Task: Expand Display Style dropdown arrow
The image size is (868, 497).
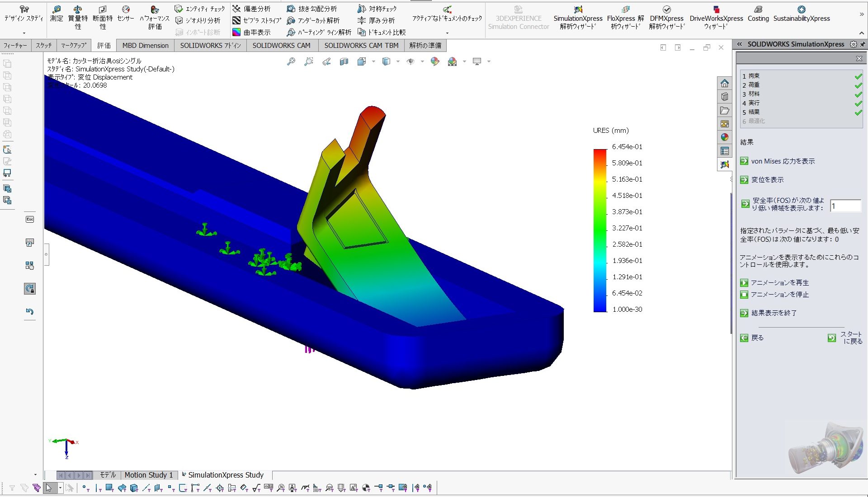Action: pyautogui.click(x=398, y=61)
